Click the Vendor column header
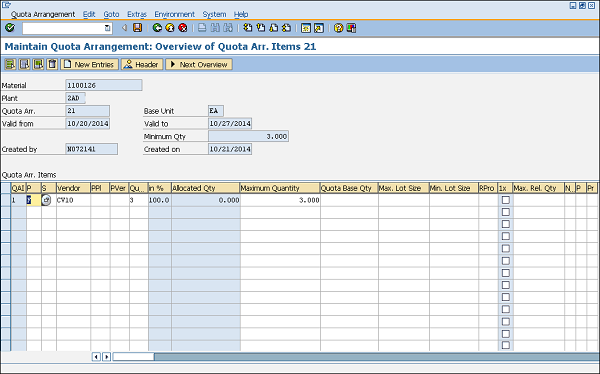The height and width of the screenshot is (374, 600). (73, 188)
